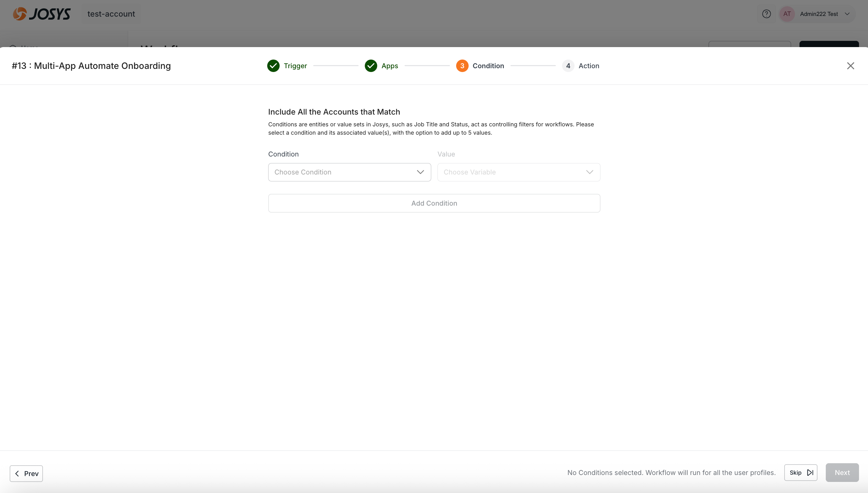The width and height of the screenshot is (868, 493).
Task: Click the green Trigger step checkmark
Action: [x=273, y=66]
